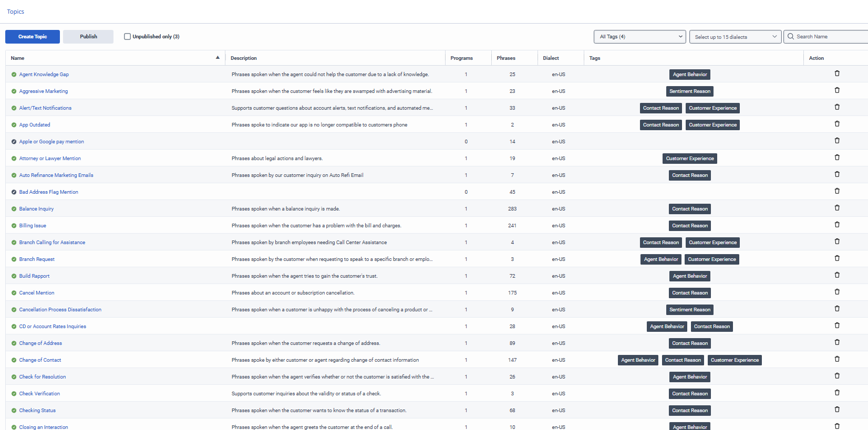Open the App Outdated topic link
The width and height of the screenshot is (868, 430).
pyautogui.click(x=35, y=125)
